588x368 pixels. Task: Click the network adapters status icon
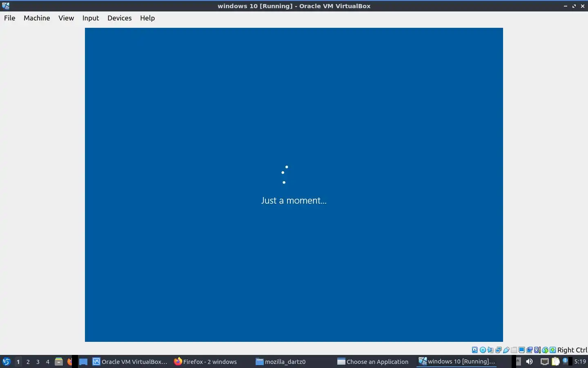[x=498, y=350]
